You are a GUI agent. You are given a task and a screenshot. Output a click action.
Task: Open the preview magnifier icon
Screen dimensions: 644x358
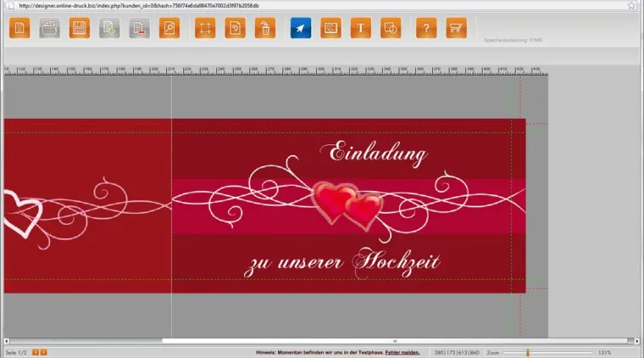[x=169, y=28]
